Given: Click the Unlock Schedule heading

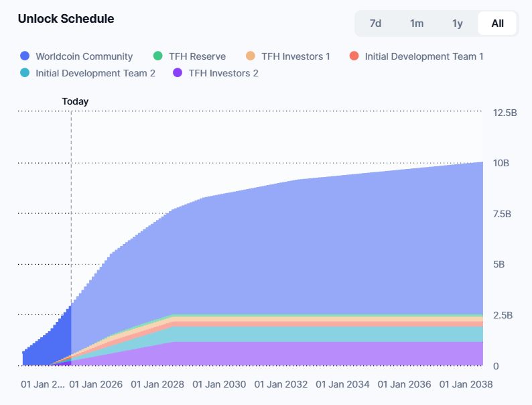Looking at the screenshot, I should click(x=66, y=19).
